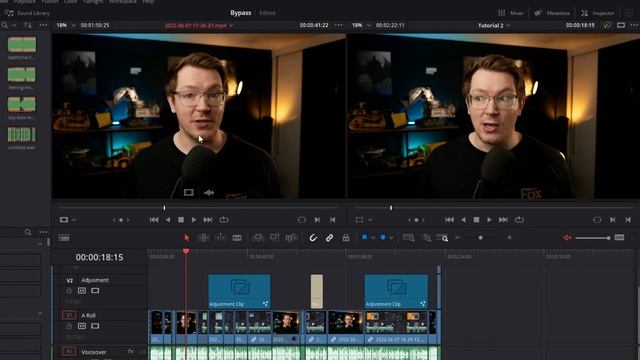
Task: Play the timeline viewer
Action: pyautogui.click(x=489, y=220)
